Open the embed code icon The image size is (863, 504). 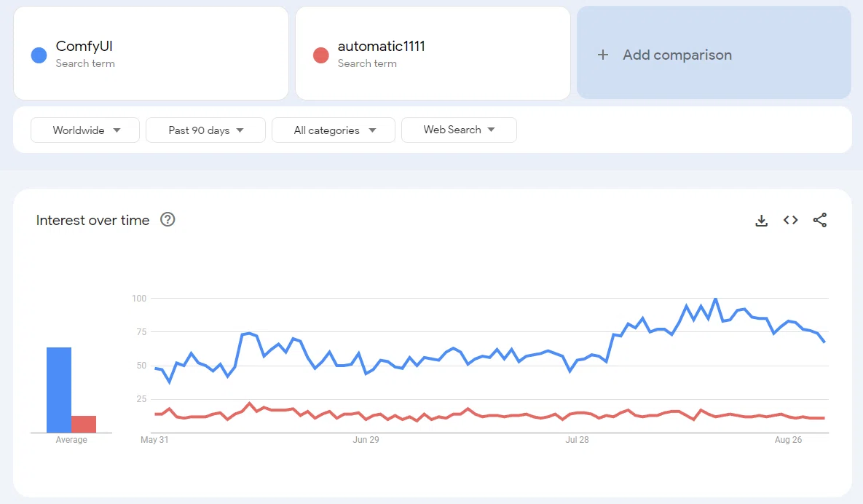tap(790, 220)
